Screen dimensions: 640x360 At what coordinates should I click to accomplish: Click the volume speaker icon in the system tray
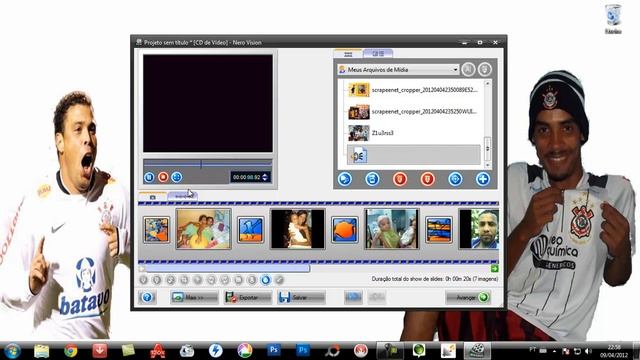[x=588, y=351]
